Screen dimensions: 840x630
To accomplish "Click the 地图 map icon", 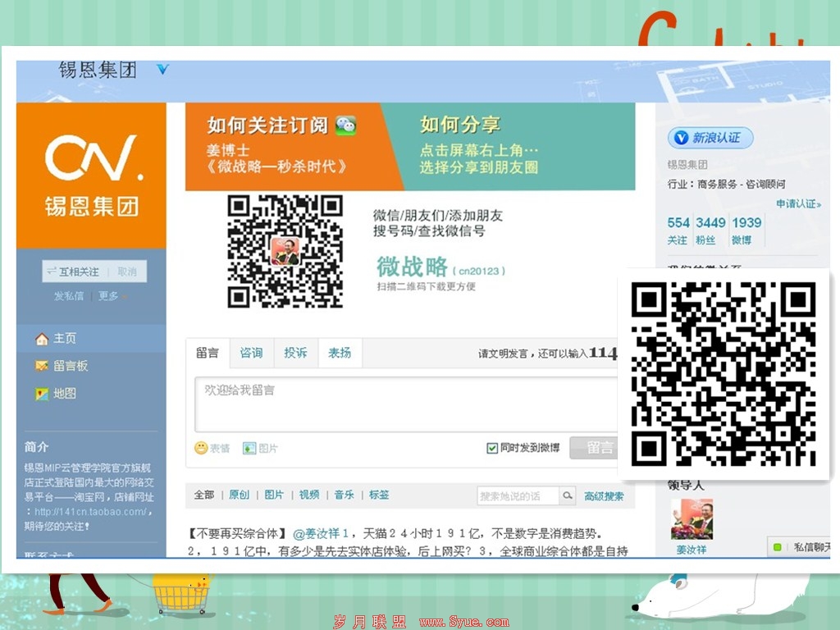I will 42,394.
